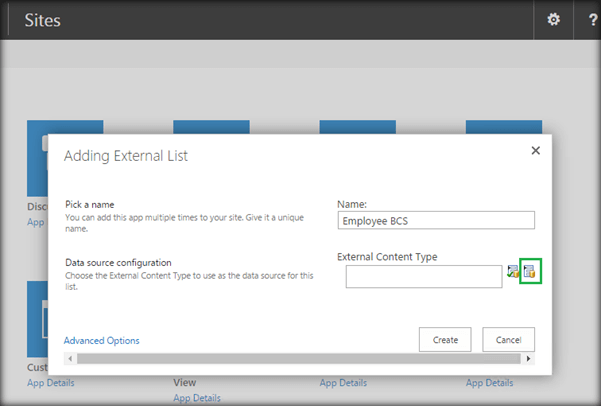The height and width of the screenshot is (406, 601).
Task: Open the settings gear menu
Action: pyautogui.click(x=553, y=19)
